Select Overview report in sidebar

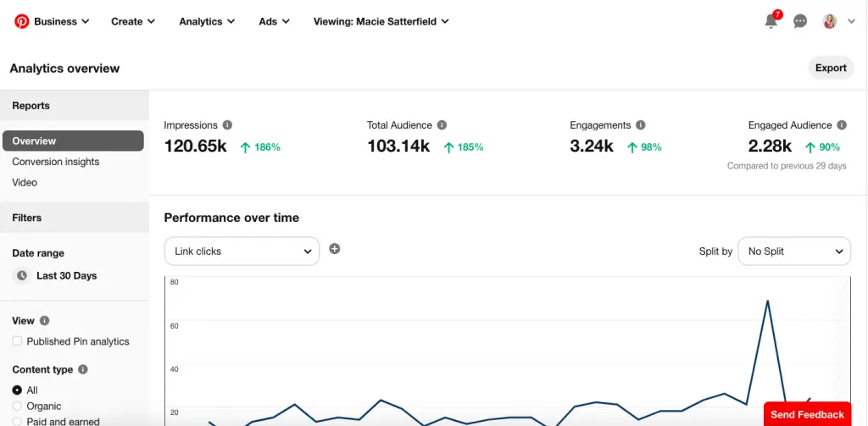73,141
